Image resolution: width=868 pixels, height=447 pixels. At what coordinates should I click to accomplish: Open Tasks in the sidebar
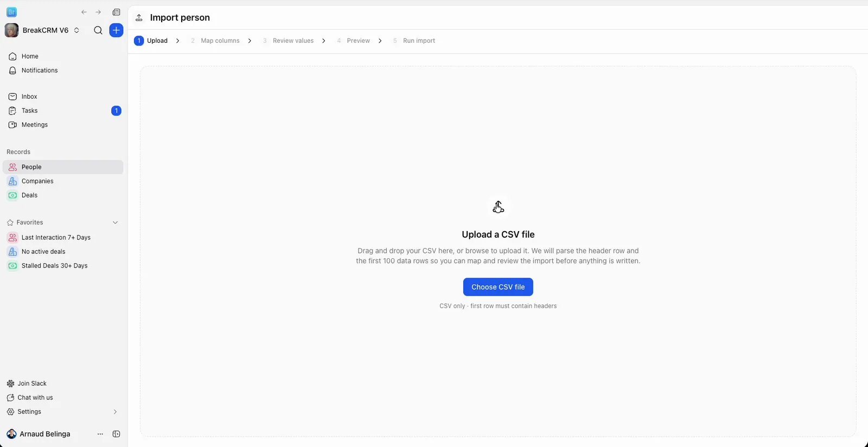point(63,111)
